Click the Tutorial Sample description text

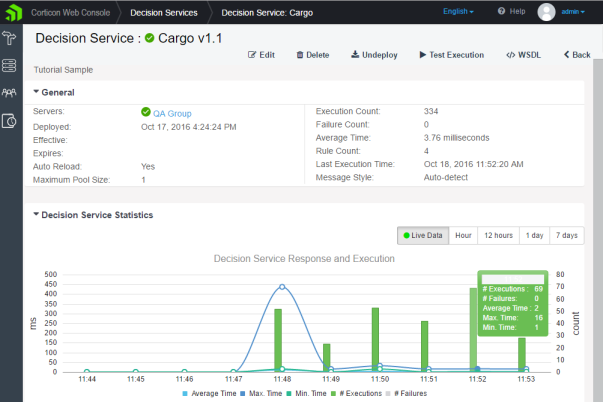pyautogui.click(x=63, y=70)
